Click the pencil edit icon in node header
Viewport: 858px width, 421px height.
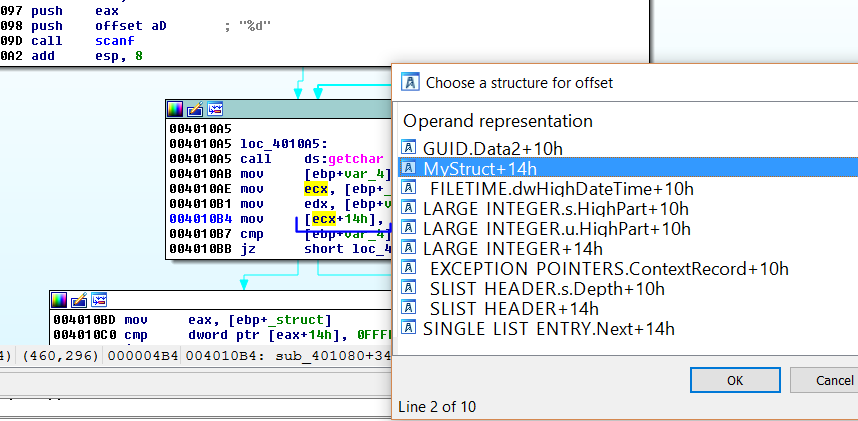pyautogui.click(x=195, y=109)
